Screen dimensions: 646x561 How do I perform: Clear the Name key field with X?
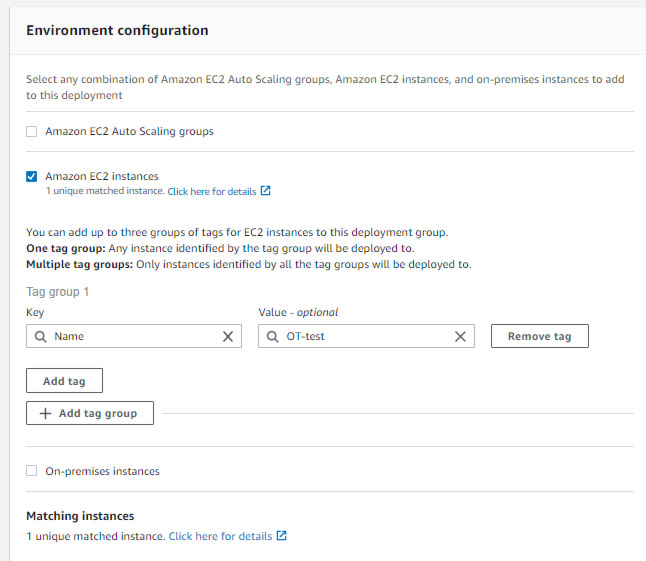[x=228, y=337]
